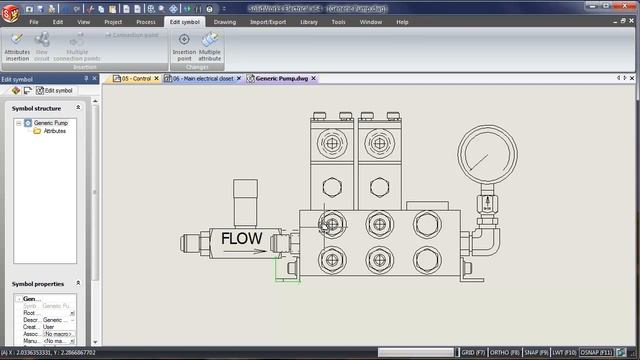Open the Window menu
The width and height of the screenshot is (640, 360).
click(x=371, y=22)
